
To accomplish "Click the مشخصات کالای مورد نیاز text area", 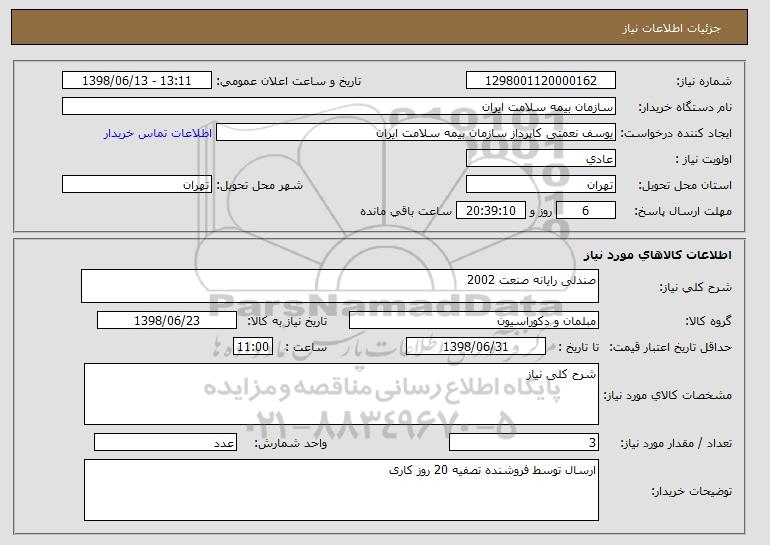I will 341,394.
